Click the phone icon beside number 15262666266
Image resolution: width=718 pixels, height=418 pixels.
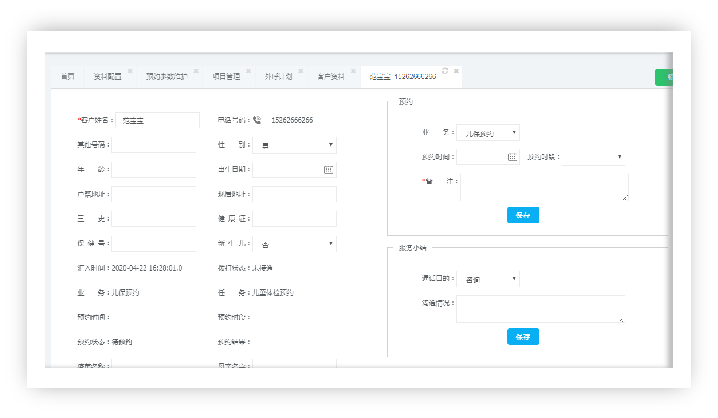pos(258,120)
